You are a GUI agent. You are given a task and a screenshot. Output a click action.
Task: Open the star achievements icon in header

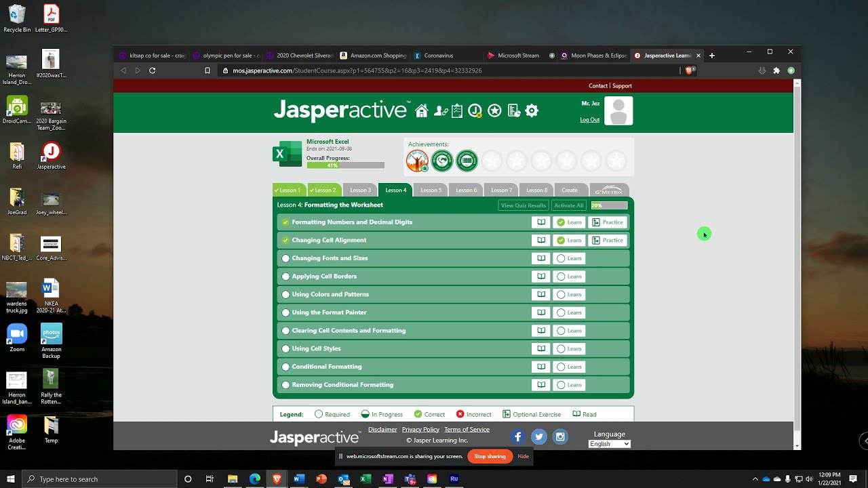(x=494, y=110)
